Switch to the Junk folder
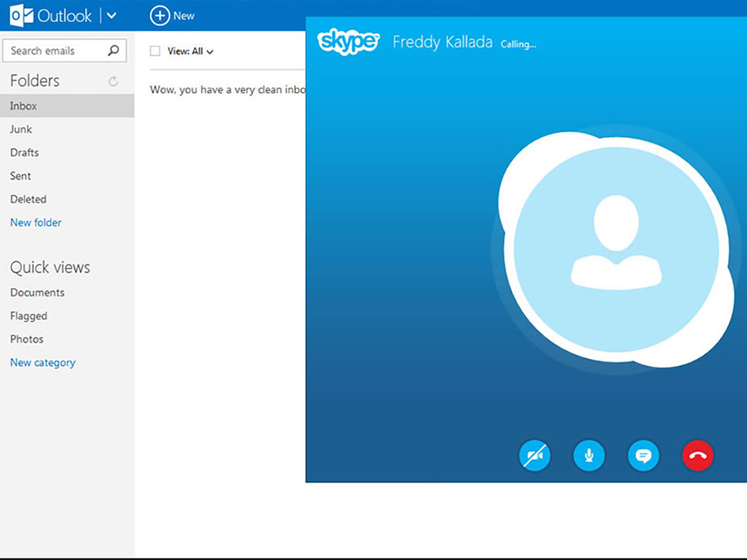The height and width of the screenshot is (560, 747). [x=20, y=129]
